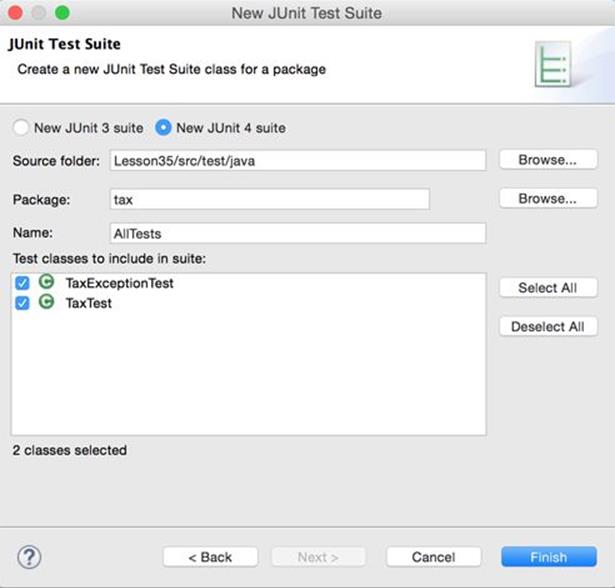The width and height of the screenshot is (615, 588).
Task: Select the TaxTest class name
Action: pyautogui.click(x=89, y=303)
